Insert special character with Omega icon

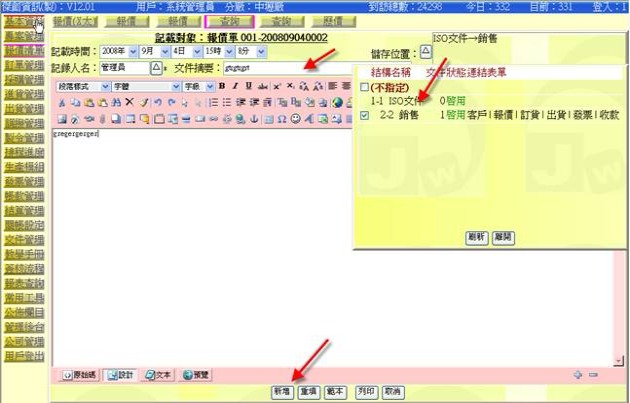(282, 119)
